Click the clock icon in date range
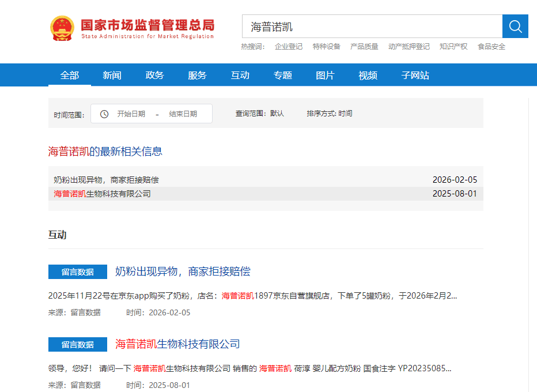The height and width of the screenshot is (392, 537). [104, 114]
